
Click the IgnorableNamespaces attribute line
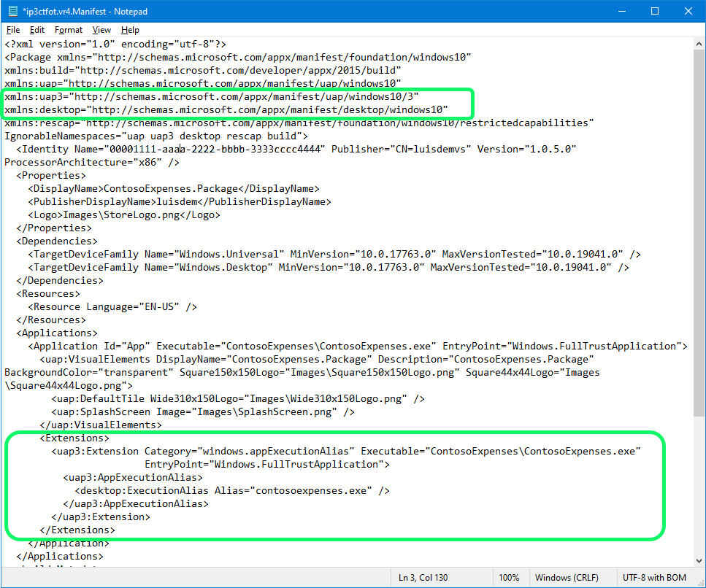156,136
